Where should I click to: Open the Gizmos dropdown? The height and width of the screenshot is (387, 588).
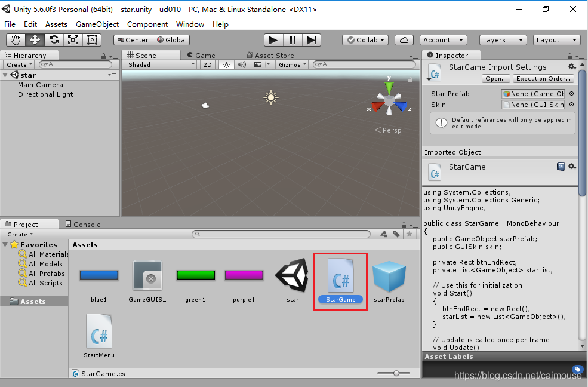tap(292, 65)
